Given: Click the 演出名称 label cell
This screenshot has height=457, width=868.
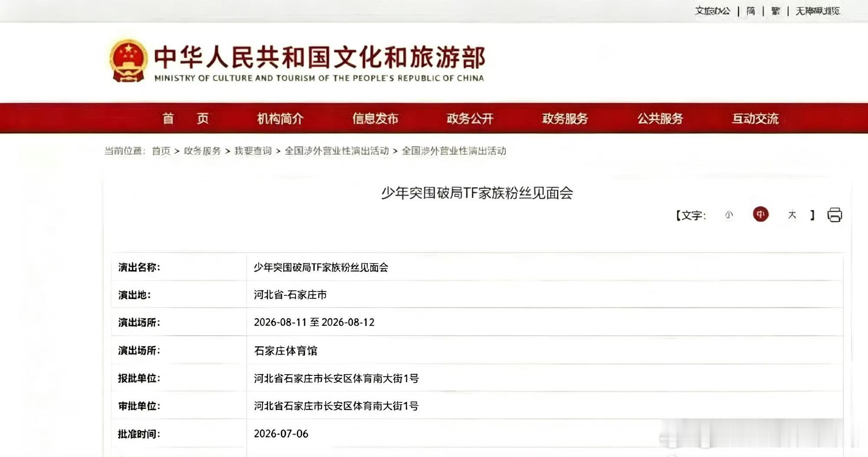Looking at the screenshot, I should coord(179,267).
